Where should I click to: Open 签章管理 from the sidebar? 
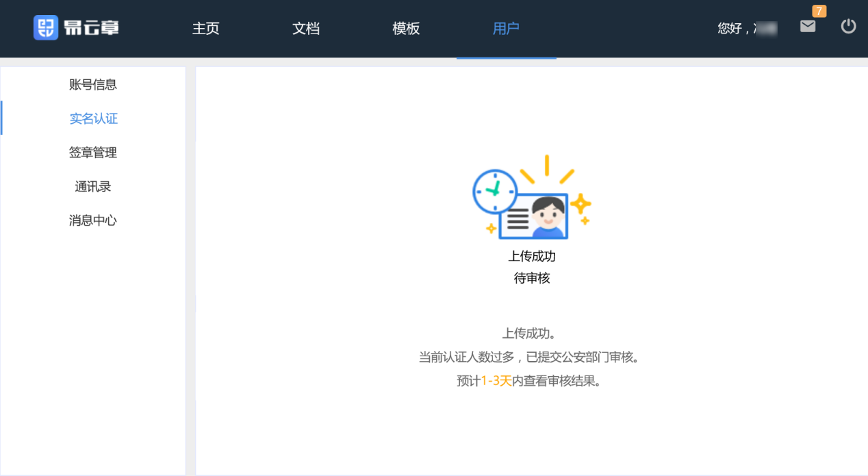coord(93,153)
